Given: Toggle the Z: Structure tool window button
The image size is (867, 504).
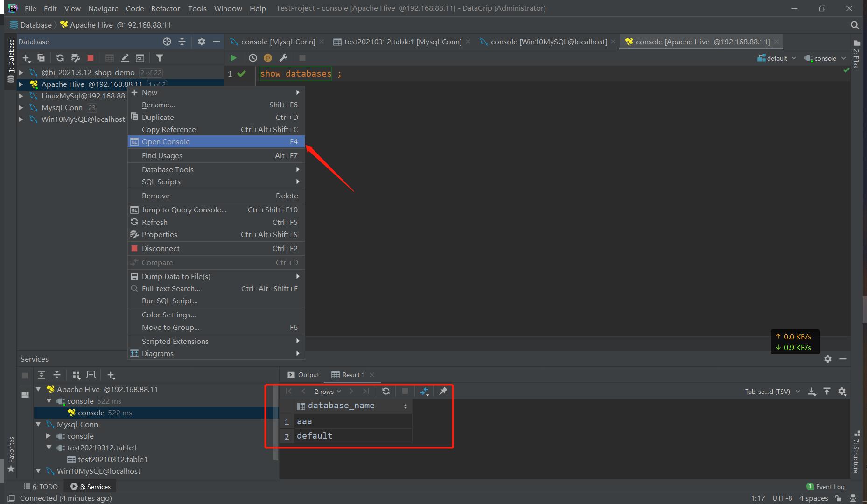Looking at the screenshot, I should point(856,452).
